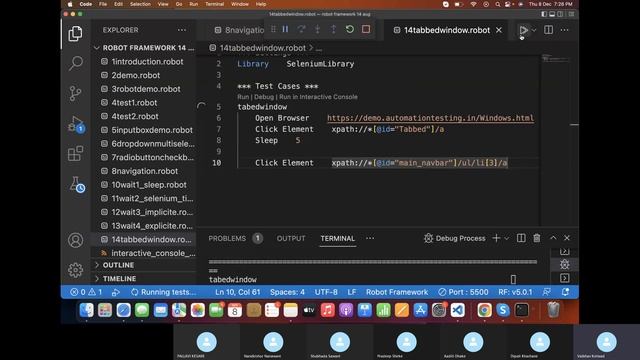Screen dimensions: 640x360
Task: Open 1introduction.robot file
Action: click(147, 62)
